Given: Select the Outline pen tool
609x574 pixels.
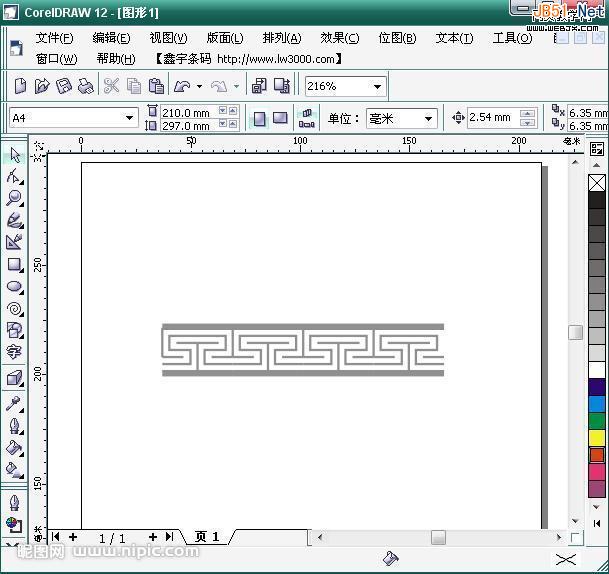Looking at the screenshot, I should tap(15, 426).
